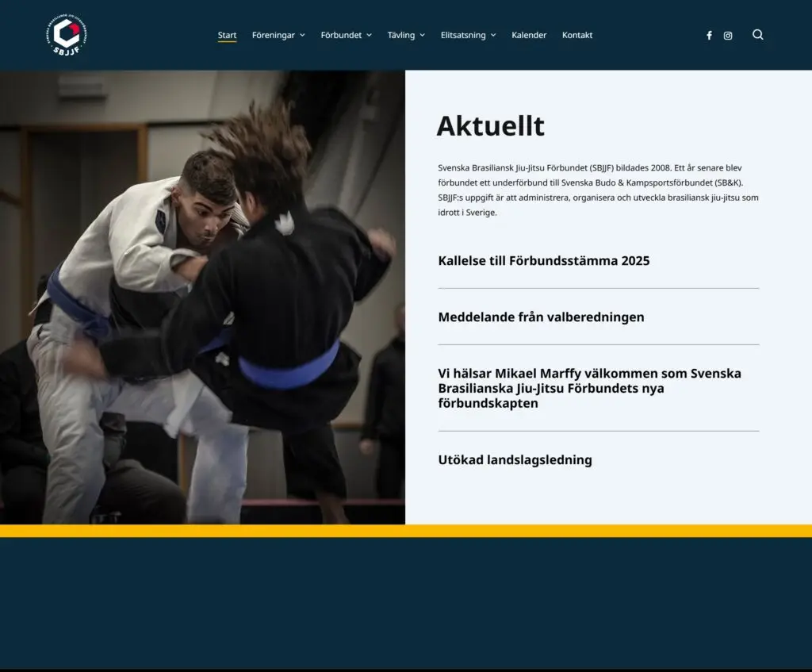The width and height of the screenshot is (812, 672).
Task: Go to the Start menu item
Action: [227, 35]
